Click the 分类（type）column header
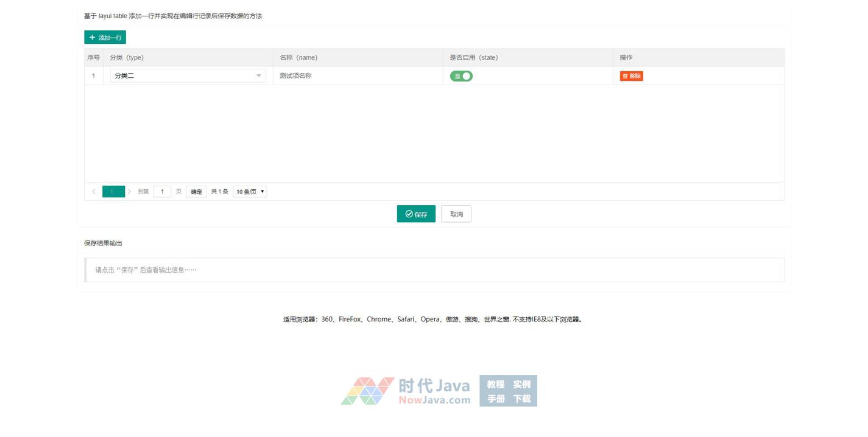The width and height of the screenshot is (868, 437). pyautogui.click(x=127, y=58)
